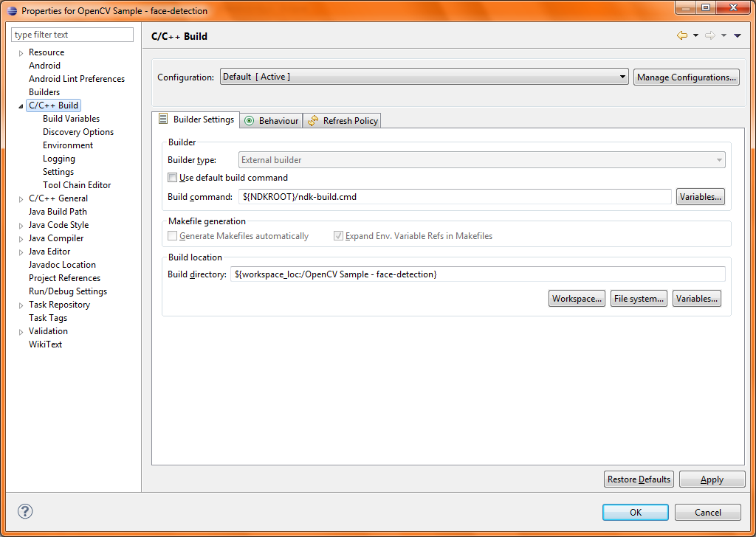Select Settings under C/C++ Build
The width and height of the screenshot is (756, 537).
[58, 172]
